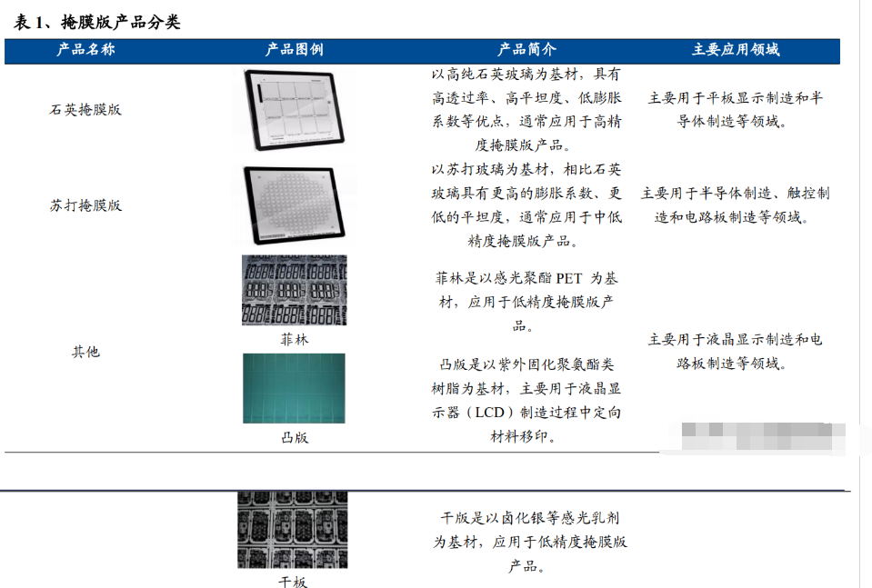Click the green 凸版 product image
This screenshot has height=588, width=872.
pos(294,388)
